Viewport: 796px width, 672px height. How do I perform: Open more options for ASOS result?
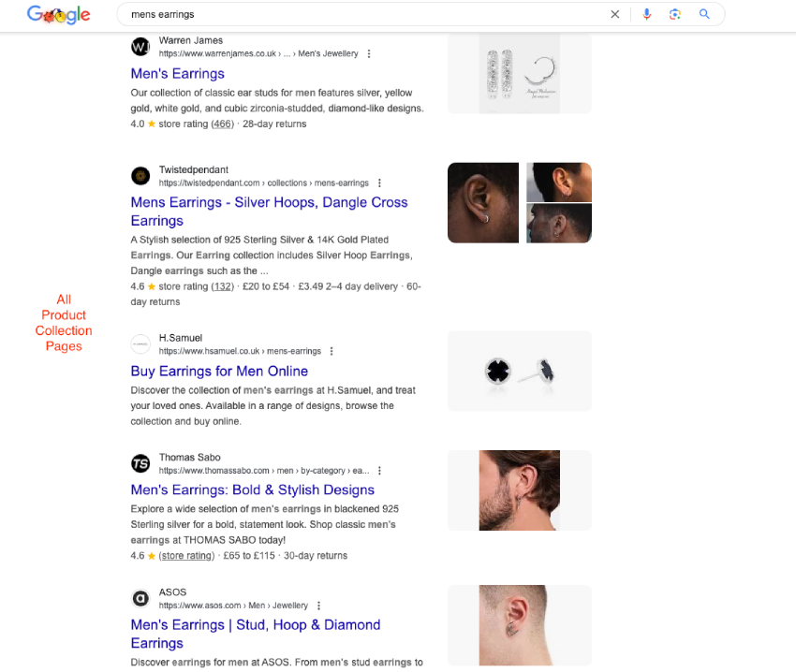coord(318,606)
